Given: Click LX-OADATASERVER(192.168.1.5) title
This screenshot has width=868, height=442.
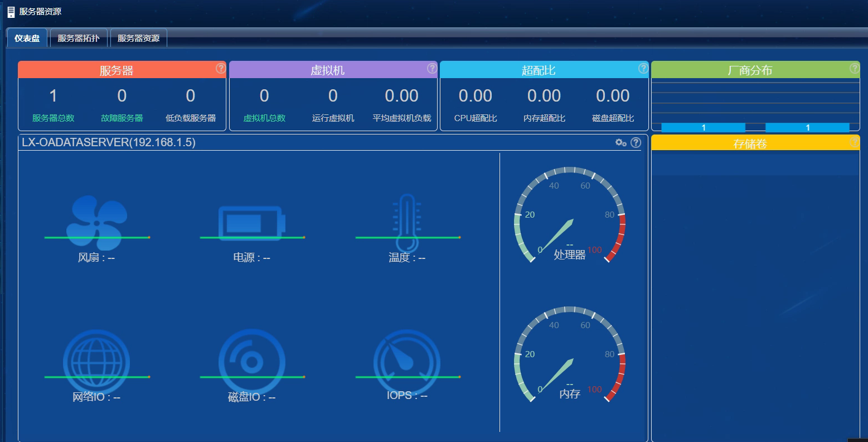Looking at the screenshot, I should pyautogui.click(x=109, y=142).
